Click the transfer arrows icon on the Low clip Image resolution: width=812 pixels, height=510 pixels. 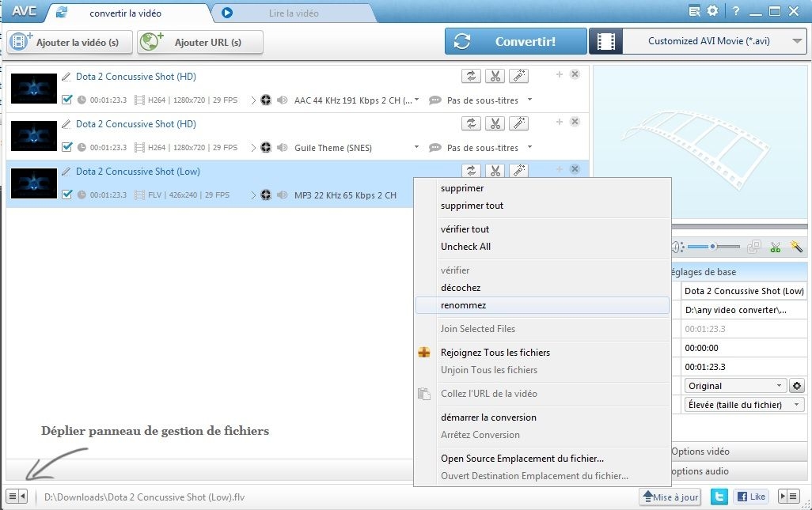[x=471, y=170]
